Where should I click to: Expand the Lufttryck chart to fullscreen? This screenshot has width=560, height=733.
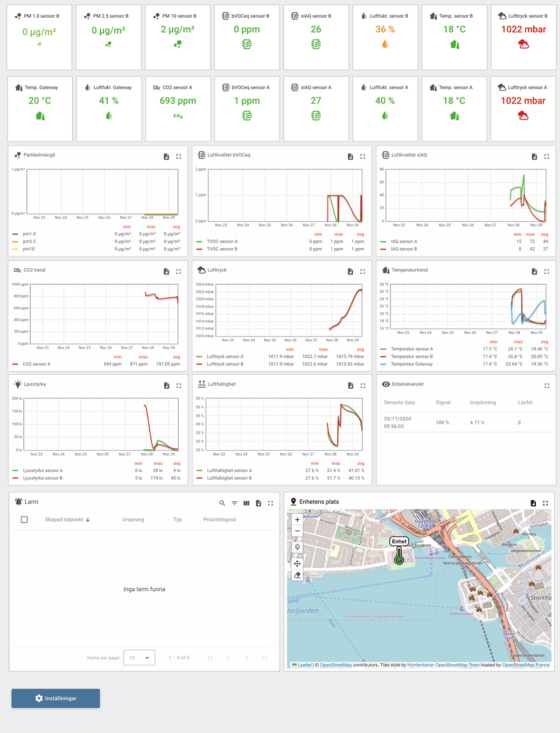(363, 272)
